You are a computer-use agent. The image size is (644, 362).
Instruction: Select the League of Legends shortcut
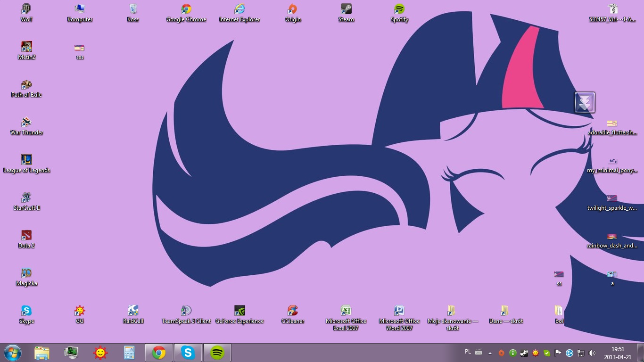click(x=26, y=164)
